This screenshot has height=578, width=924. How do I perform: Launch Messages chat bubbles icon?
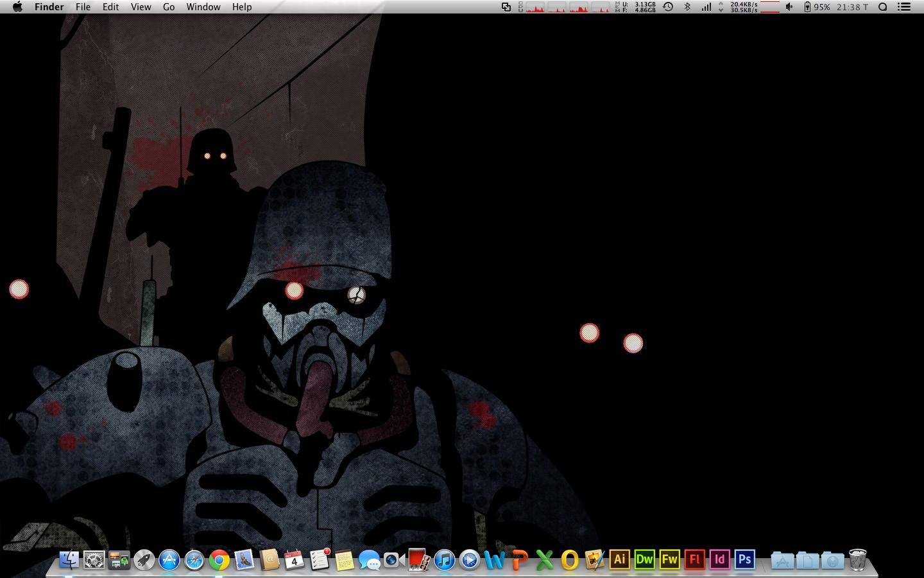(370, 560)
